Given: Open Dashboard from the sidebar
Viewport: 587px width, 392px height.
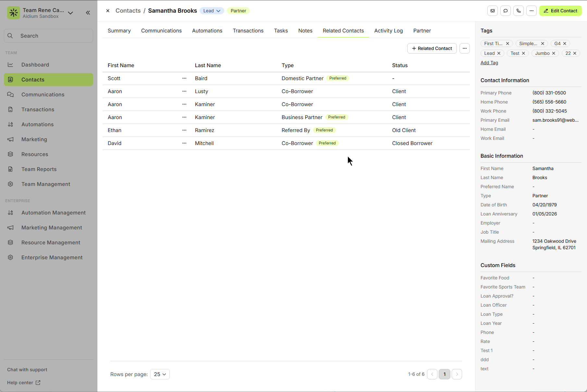Looking at the screenshot, I should click(x=35, y=65).
